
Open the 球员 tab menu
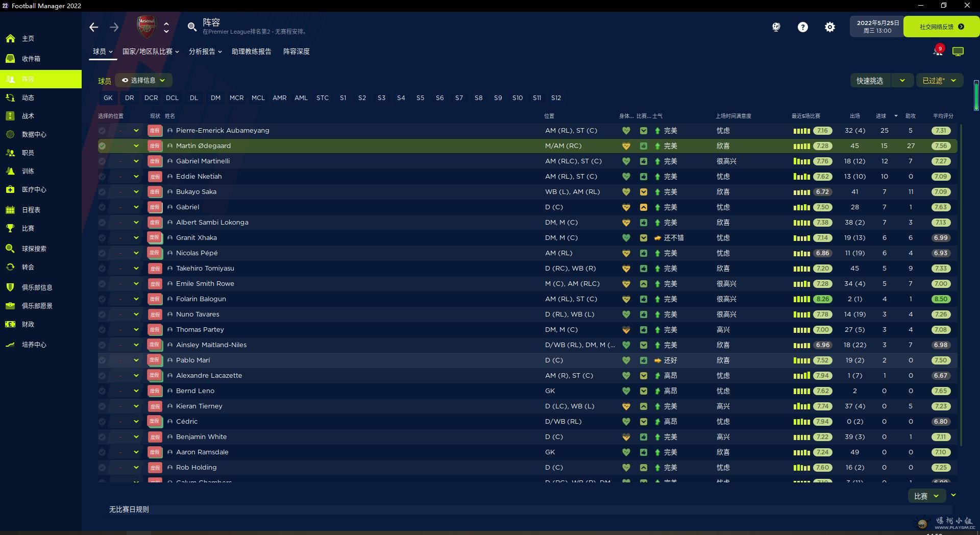103,52
